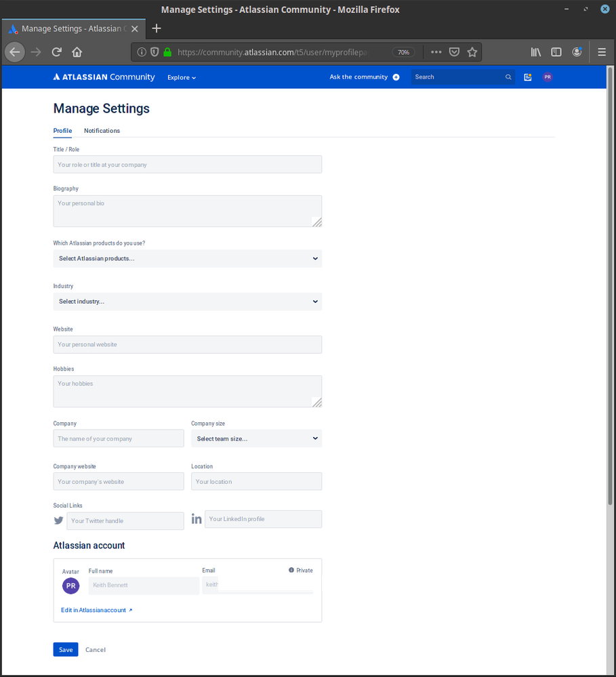The width and height of the screenshot is (616, 677).
Task: Bookmark this page with the star
Action: pos(472,52)
